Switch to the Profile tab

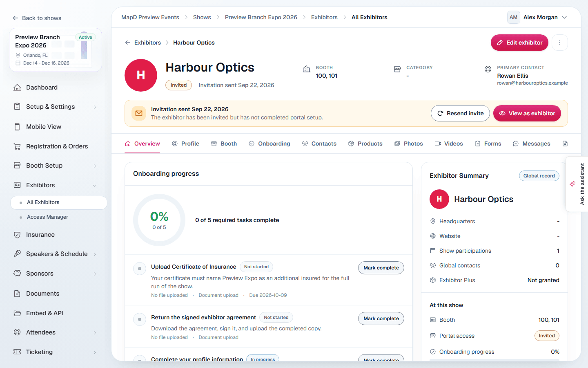pyautogui.click(x=186, y=144)
